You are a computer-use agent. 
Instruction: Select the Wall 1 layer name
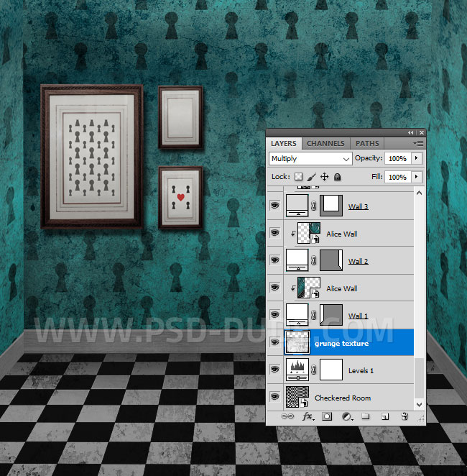pos(358,316)
